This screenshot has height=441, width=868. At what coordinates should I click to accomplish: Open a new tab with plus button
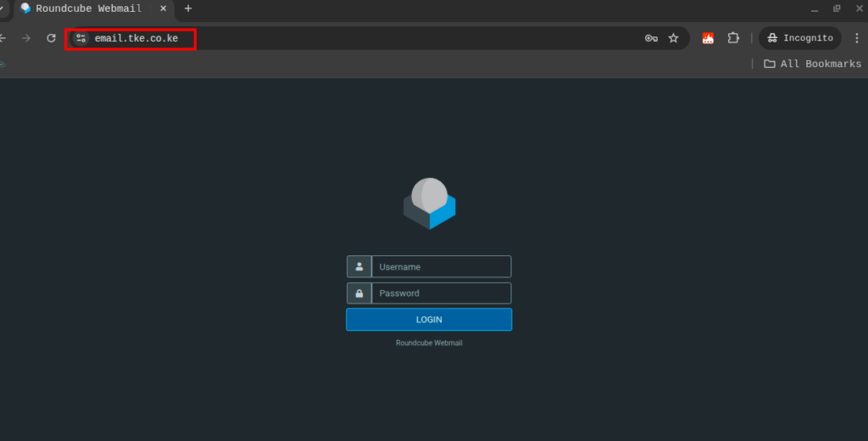(x=188, y=8)
